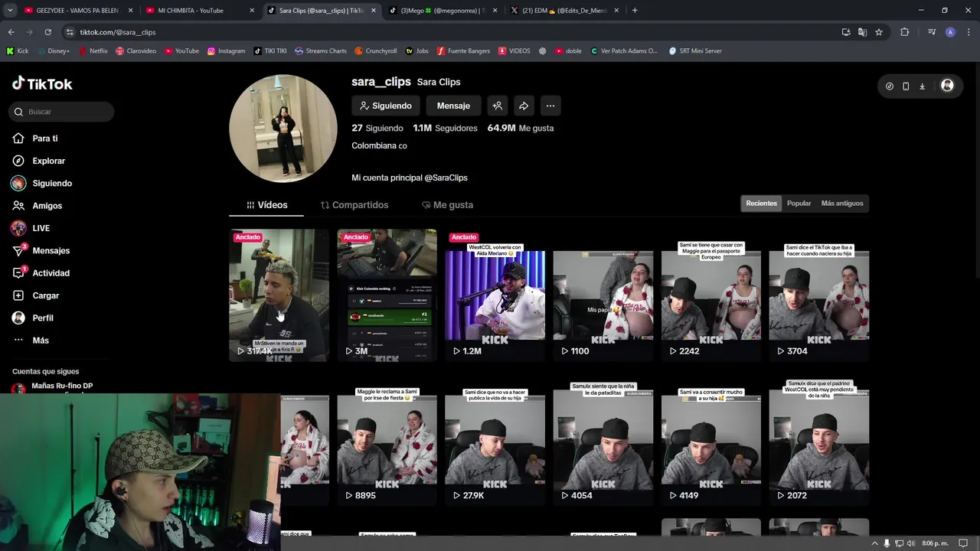Open the video with 27.9K views
The height and width of the screenshot is (551, 980).
[495, 440]
